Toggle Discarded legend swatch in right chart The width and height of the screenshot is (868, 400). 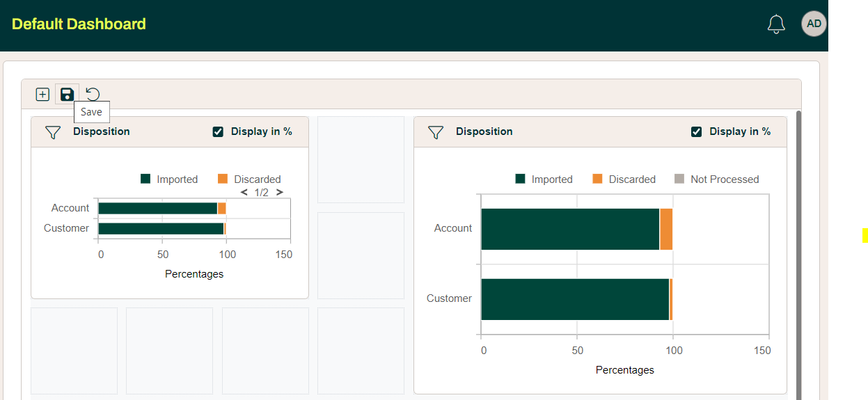[x=597, y=179]
